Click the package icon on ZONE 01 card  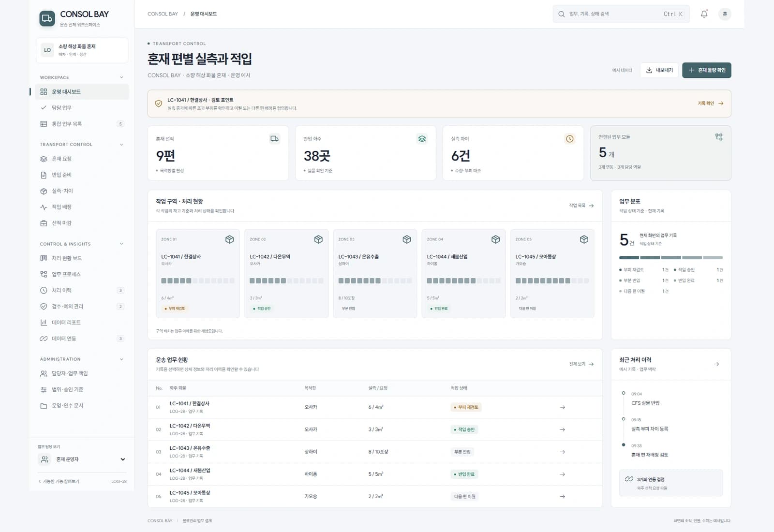[229, 239]
